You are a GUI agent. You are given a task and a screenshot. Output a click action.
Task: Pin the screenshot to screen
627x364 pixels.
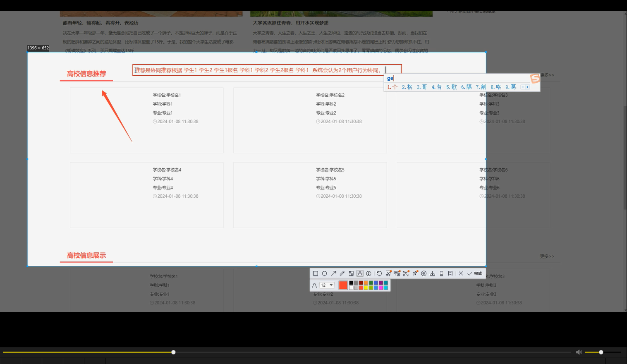[x=415, y=273]
